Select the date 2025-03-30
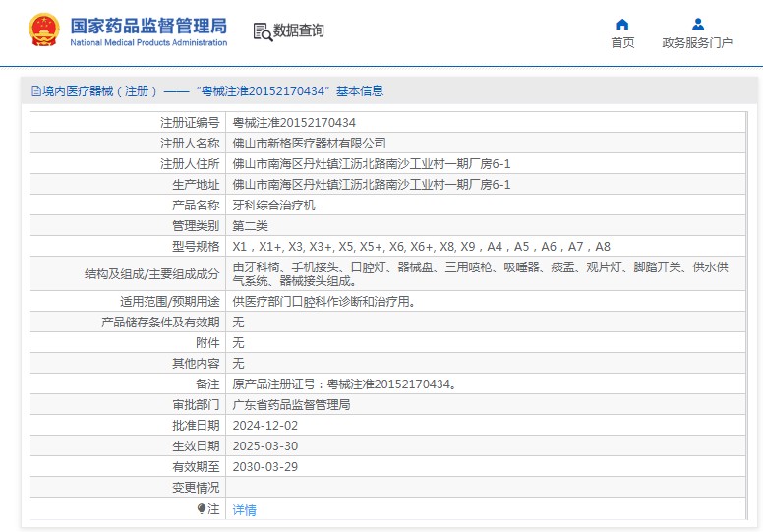 (x=265, y=446)
